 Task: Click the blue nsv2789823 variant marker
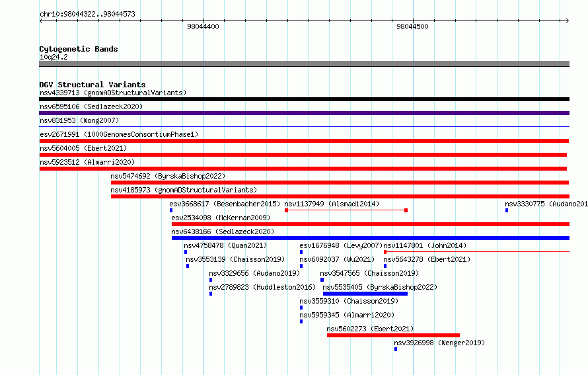coord(211,294)
